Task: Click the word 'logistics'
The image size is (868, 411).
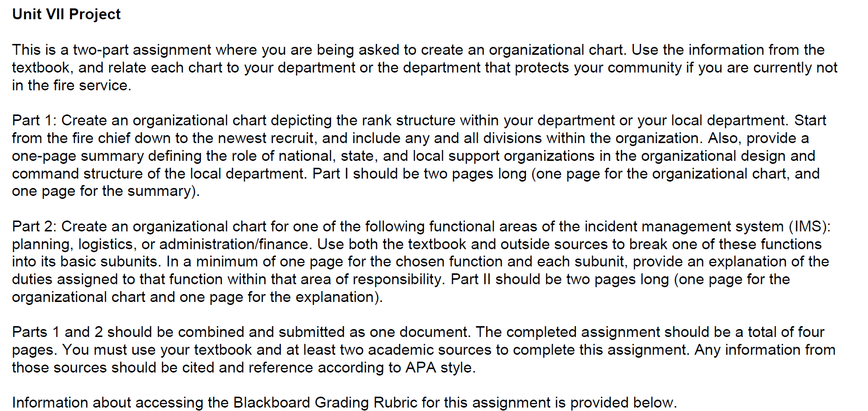Action: pyautogui.click(x=106, y=244)
